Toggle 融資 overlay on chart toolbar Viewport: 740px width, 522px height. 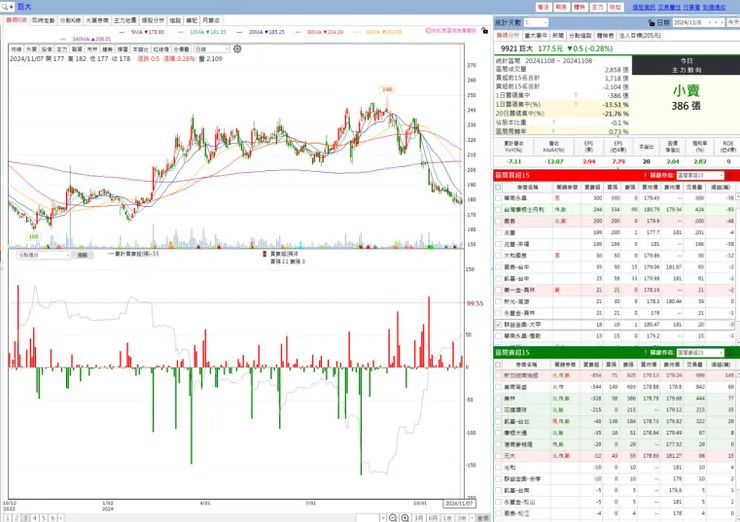[77, 49]
